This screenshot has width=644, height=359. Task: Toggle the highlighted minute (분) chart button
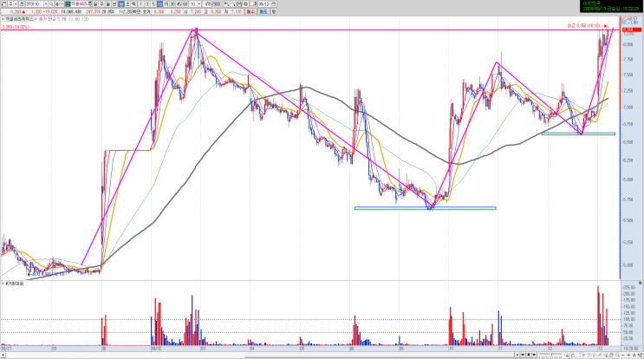(x=121, y=3)
